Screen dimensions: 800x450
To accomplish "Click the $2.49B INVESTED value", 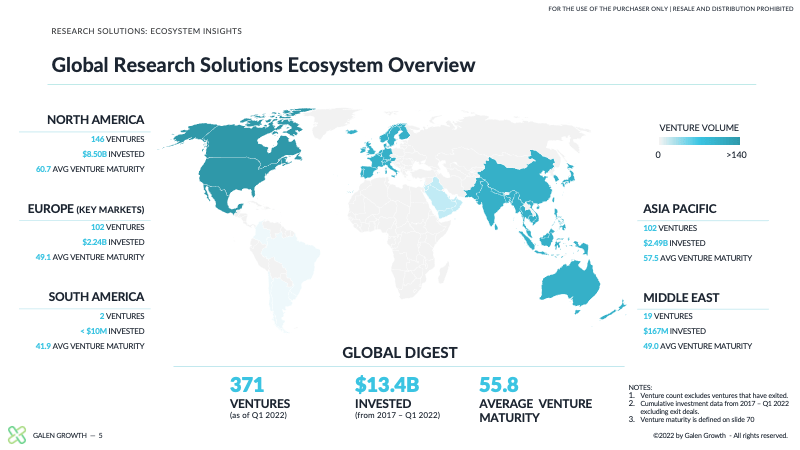I will coord(674,243).
